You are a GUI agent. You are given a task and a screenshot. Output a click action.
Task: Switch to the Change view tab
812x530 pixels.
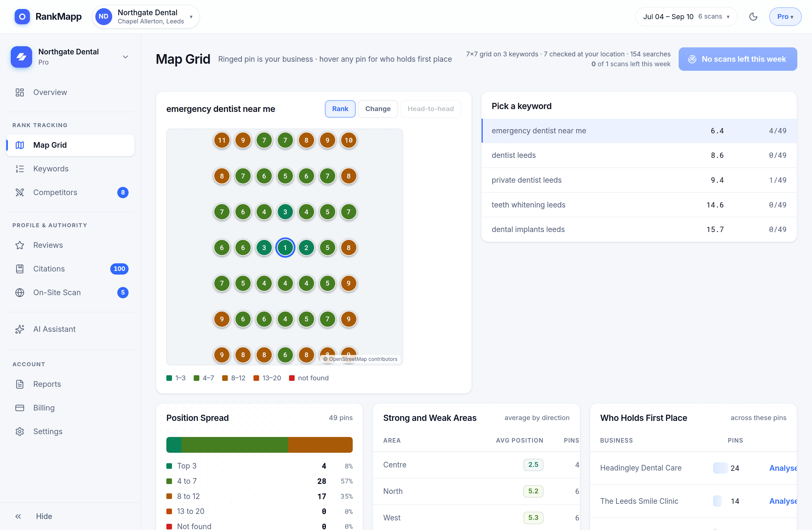[378, 109]
